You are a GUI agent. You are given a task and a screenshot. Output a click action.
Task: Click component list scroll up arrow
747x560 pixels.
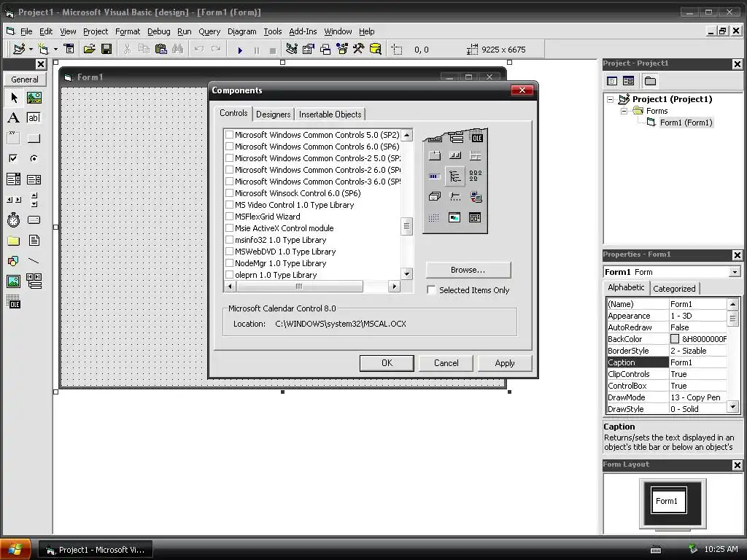(x=406, y=135)
